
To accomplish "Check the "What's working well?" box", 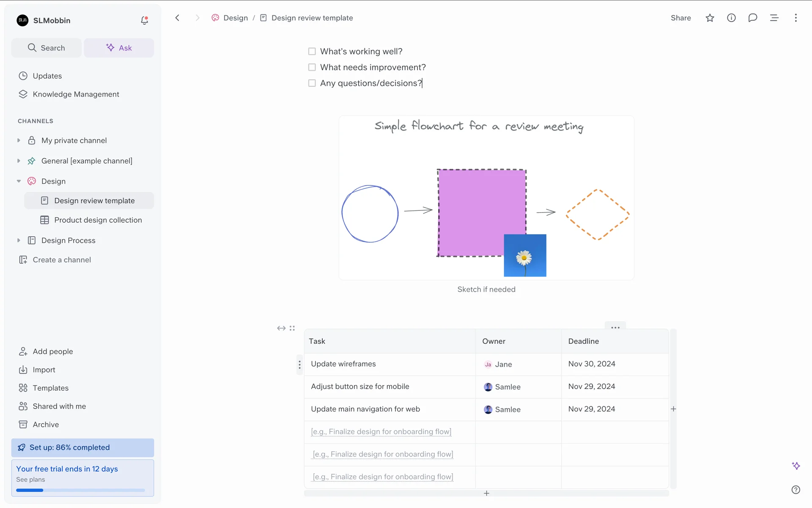I will click(312, 51).
